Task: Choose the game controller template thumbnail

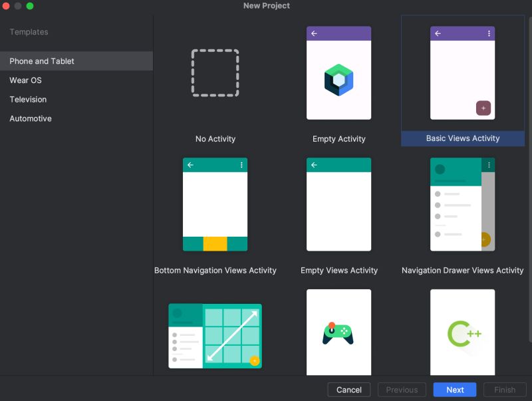Action: pos(338,332)
